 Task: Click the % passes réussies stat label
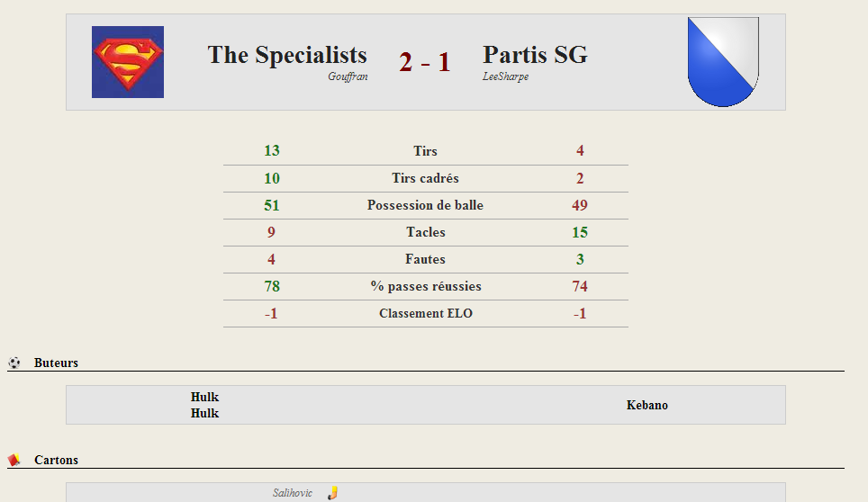tap(426, 286)
